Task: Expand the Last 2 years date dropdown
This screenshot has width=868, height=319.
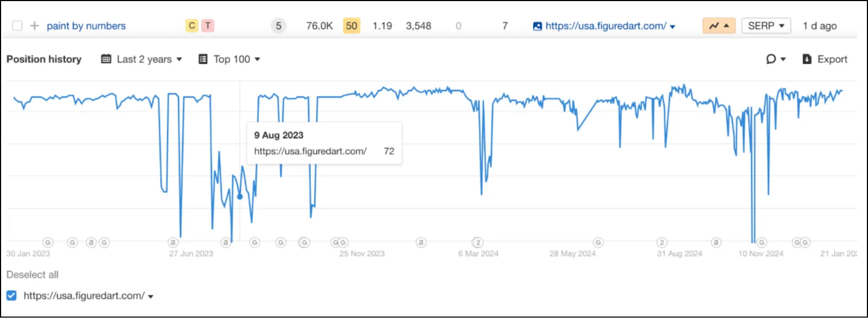Action: [142, 59]
